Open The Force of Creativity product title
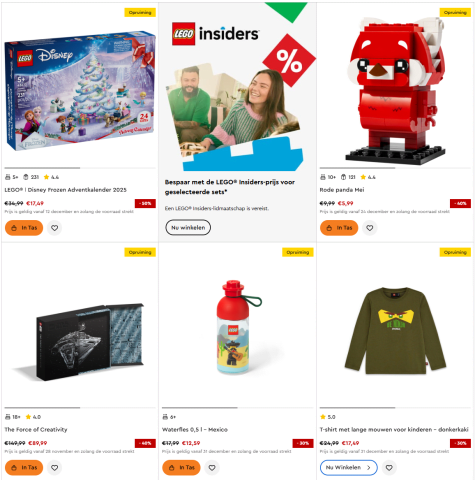Image resolution: width=475 pixels, height=480 pixels. click(36, 429)
